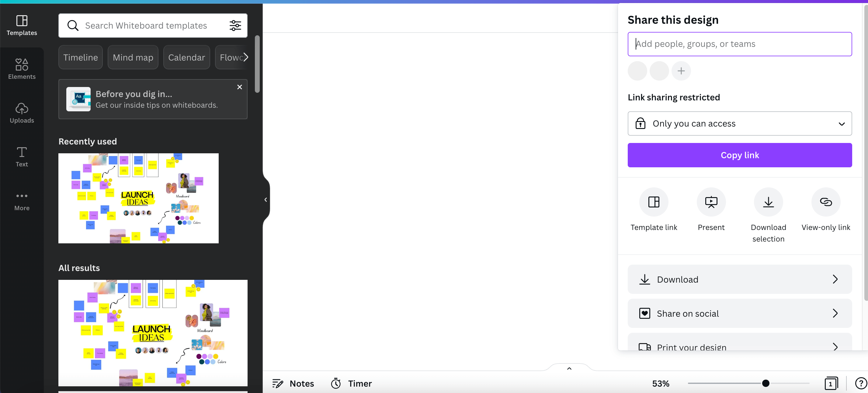Click the zoom slider handle

(x=766, y=383)
